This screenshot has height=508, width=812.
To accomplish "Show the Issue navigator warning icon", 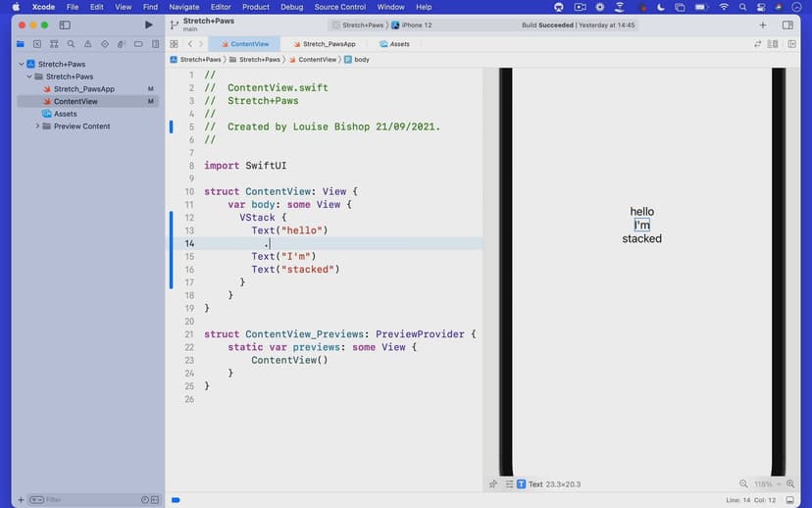I will click(87, 44).
